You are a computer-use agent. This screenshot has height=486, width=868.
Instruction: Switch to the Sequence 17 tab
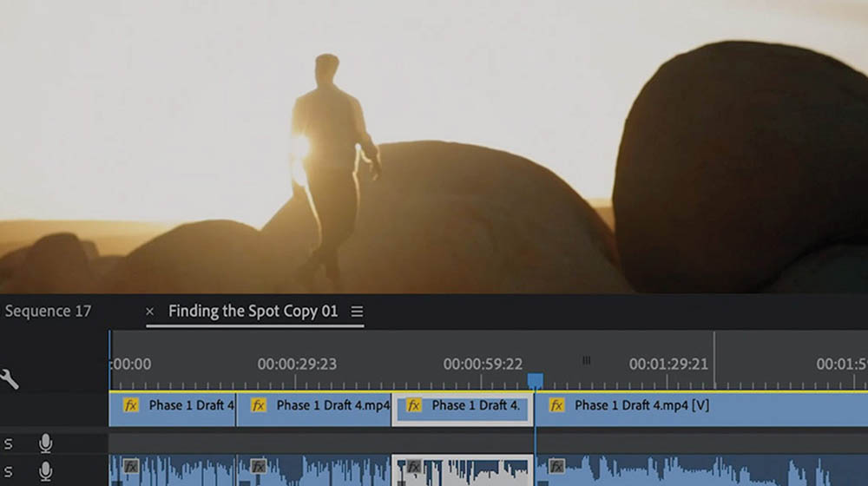(x=48, y=311)
